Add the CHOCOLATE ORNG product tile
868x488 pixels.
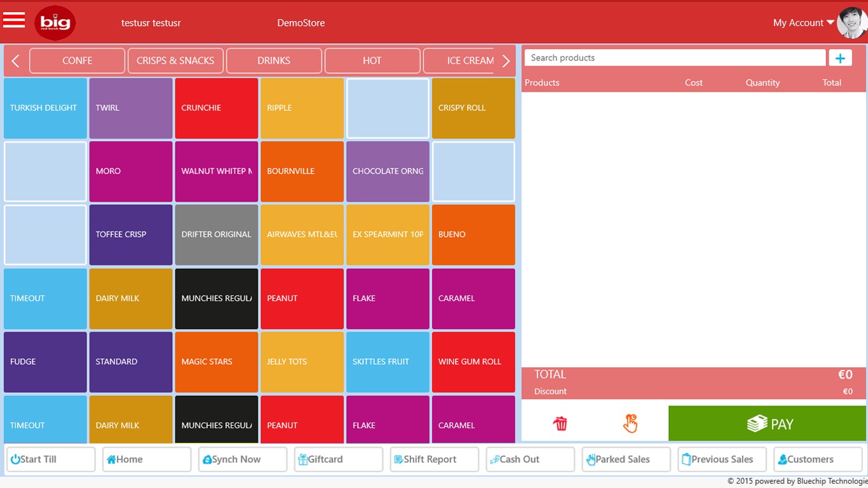[x=388, y=172]
